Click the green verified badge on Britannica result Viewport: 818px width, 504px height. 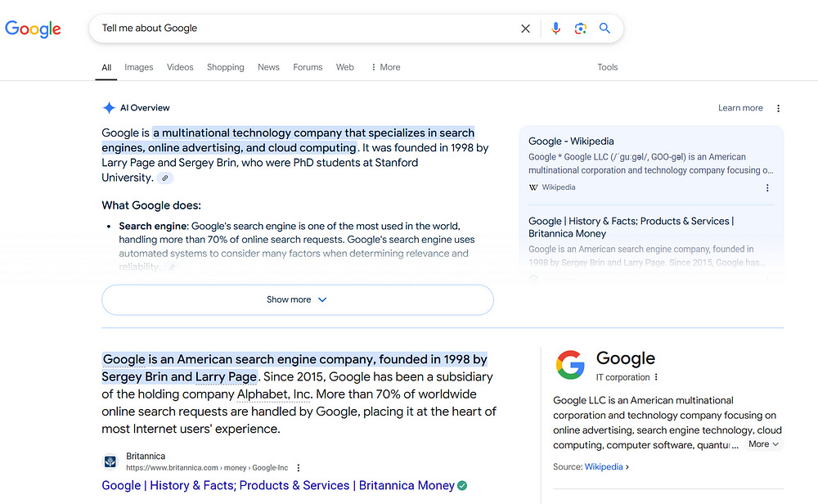pyautogui.click(x=462, y=486)
